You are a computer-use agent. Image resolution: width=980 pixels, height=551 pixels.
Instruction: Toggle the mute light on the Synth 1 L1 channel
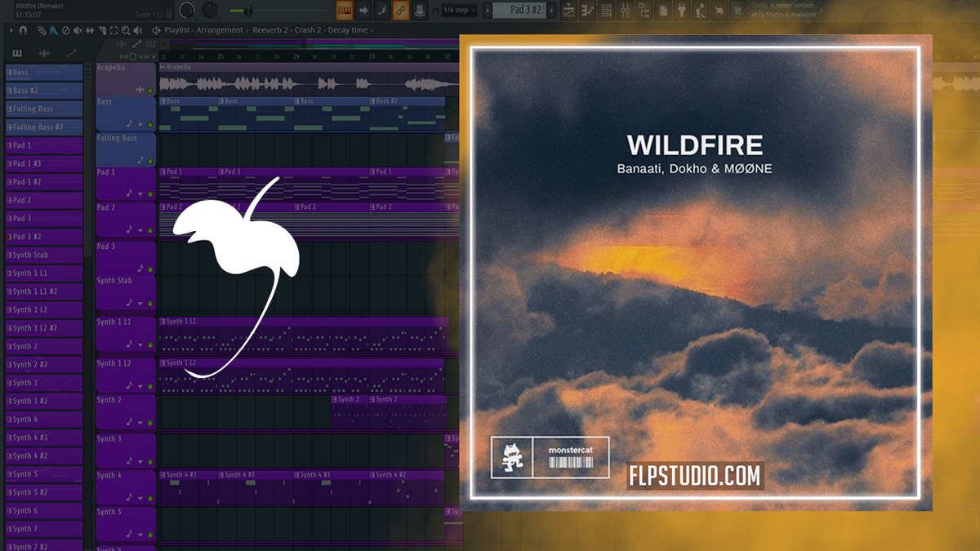(x=150, y=345)
